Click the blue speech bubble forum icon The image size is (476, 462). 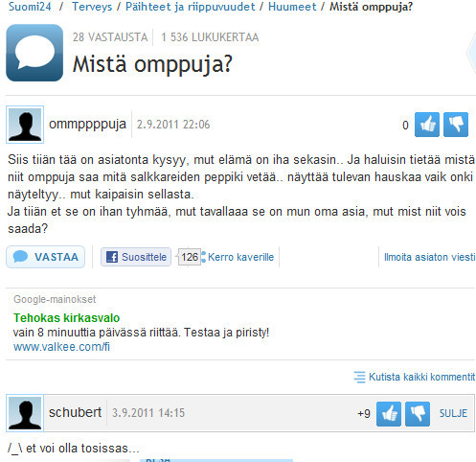(34, 53)
